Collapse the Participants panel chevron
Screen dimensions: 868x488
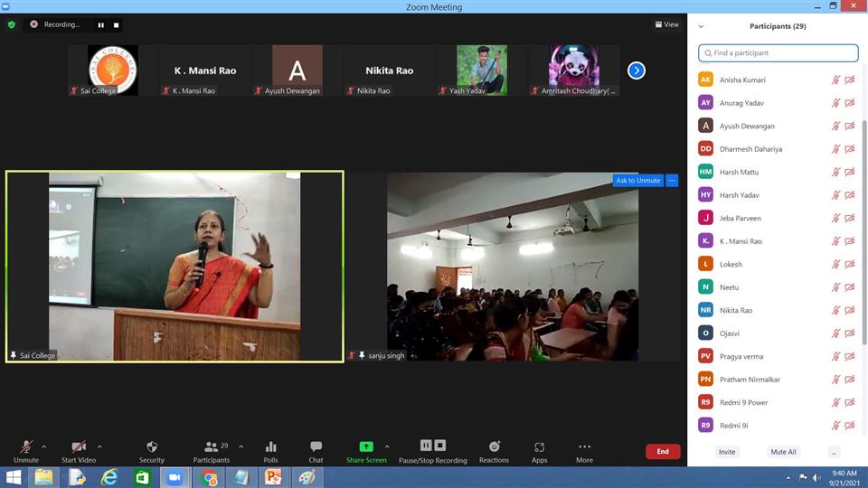pyautogui.click(x=701, y=26)
